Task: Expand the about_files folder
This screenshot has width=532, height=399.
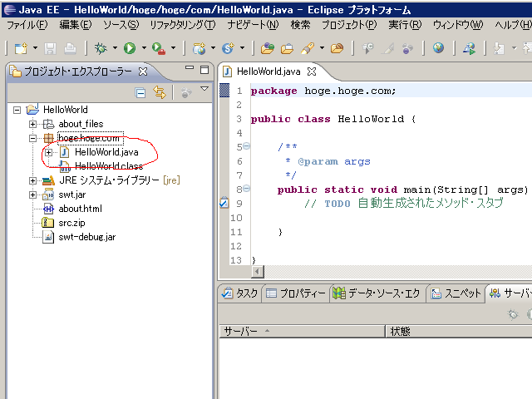Action: pyautogui.click(x=32, y=124)
